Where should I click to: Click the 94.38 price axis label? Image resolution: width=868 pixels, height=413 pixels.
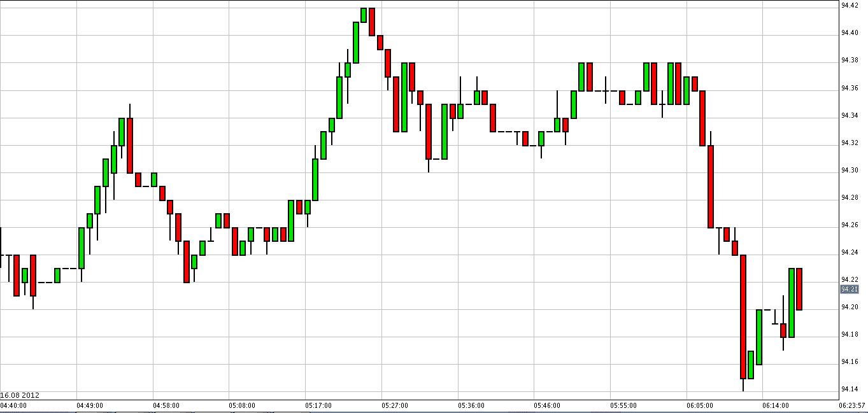(x=850, y=60)
